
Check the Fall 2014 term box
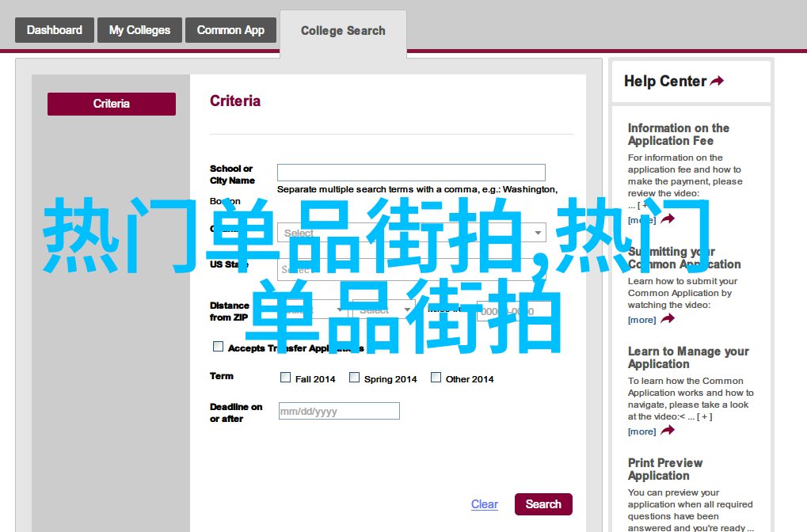pos(286,378)
